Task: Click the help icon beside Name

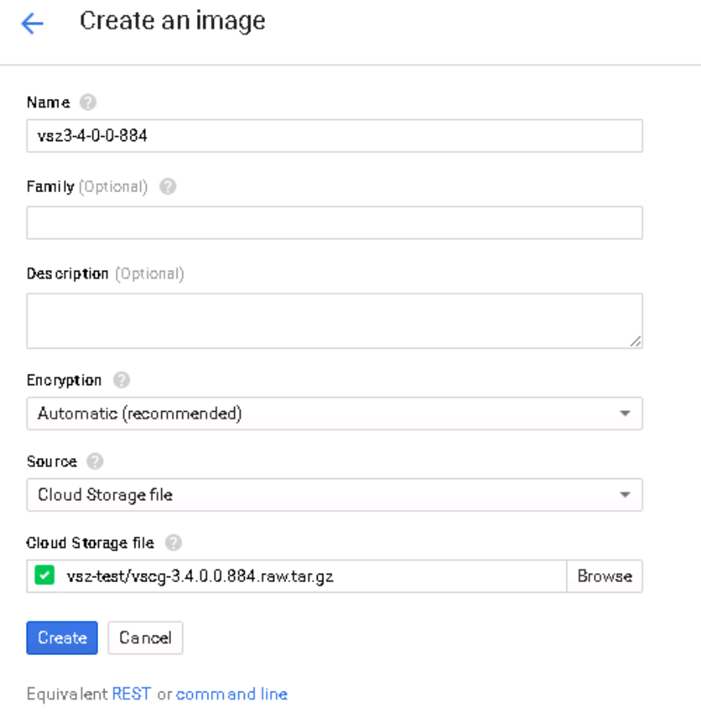Action: 88,103
